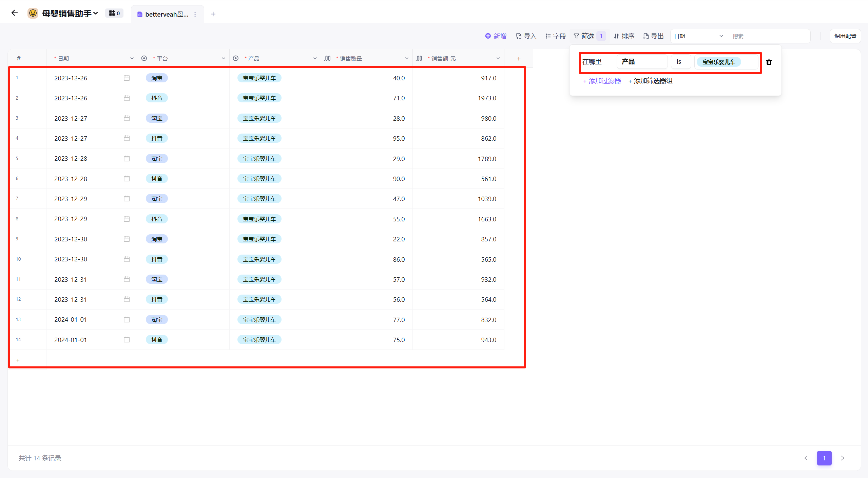
Task: Click the add row plus icon
Action: pos(18,360)
